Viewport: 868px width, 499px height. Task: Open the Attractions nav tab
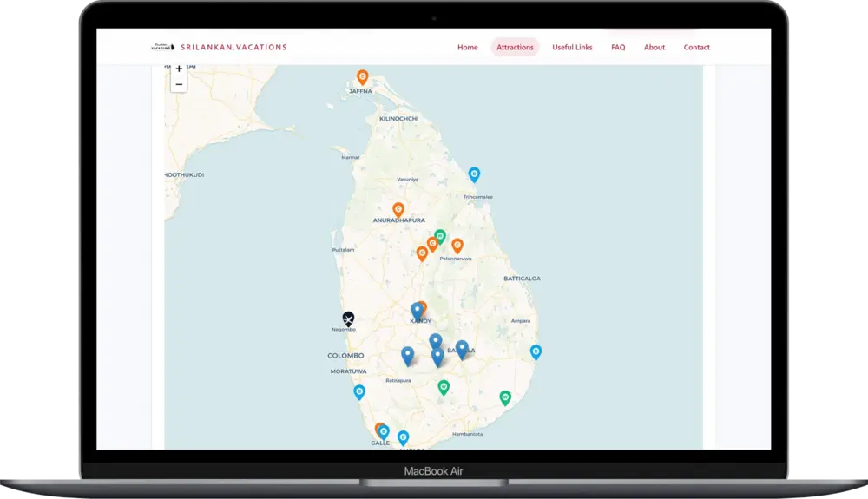[515, 47]
